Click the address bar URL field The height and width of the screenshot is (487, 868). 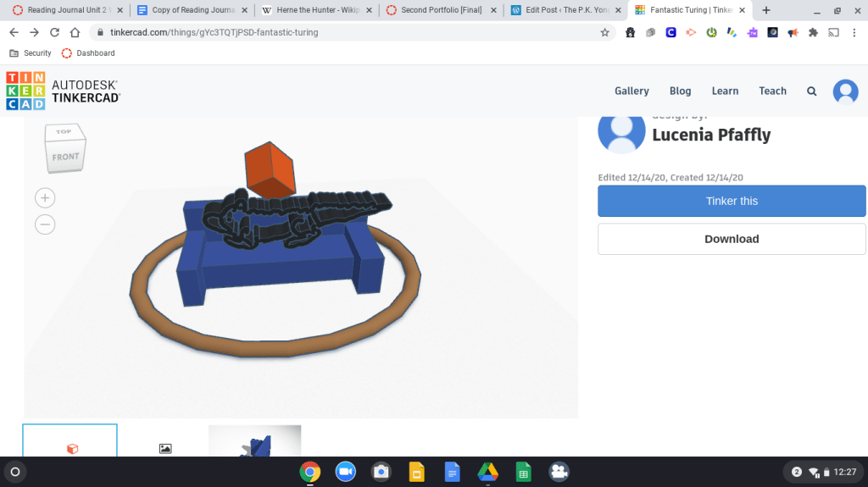pyautogui.click(x=339, y=32)
